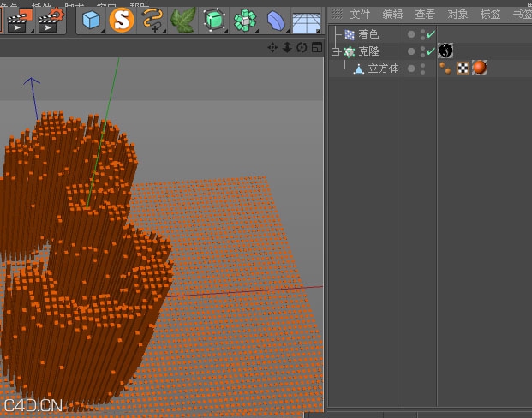Select the 立方体 object in the tree

coord(383,69)
